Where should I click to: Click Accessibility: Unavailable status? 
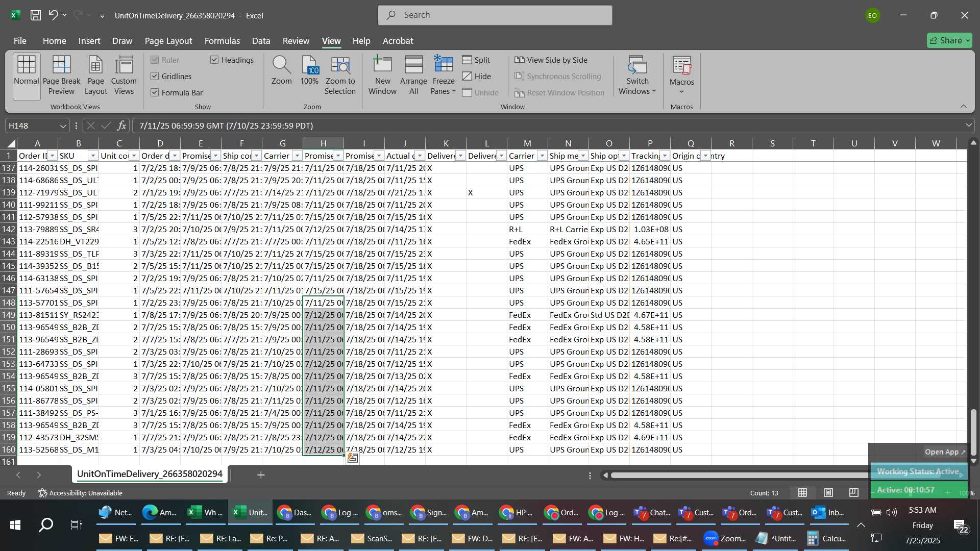[x=80, y=493]
